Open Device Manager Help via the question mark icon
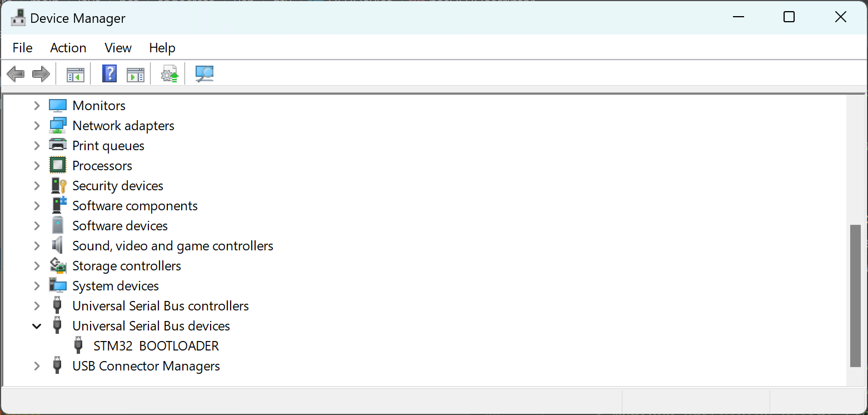The height and width of the screenshot is (415, 868). tap(109, 73)
